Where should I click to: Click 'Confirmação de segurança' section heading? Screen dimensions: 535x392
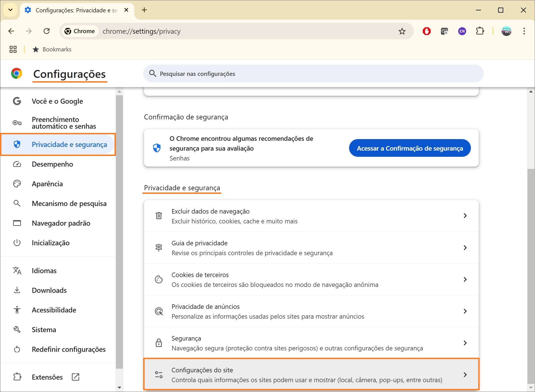[186, 117]
